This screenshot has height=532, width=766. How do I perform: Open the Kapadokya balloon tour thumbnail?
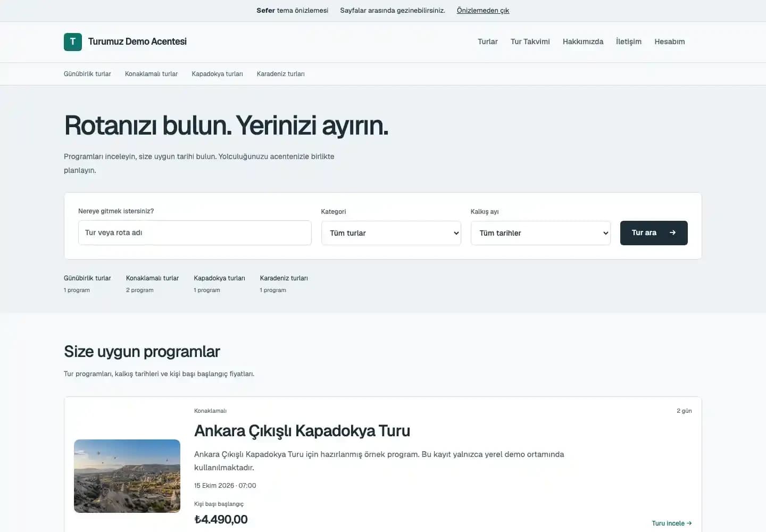tap(127, 476)
